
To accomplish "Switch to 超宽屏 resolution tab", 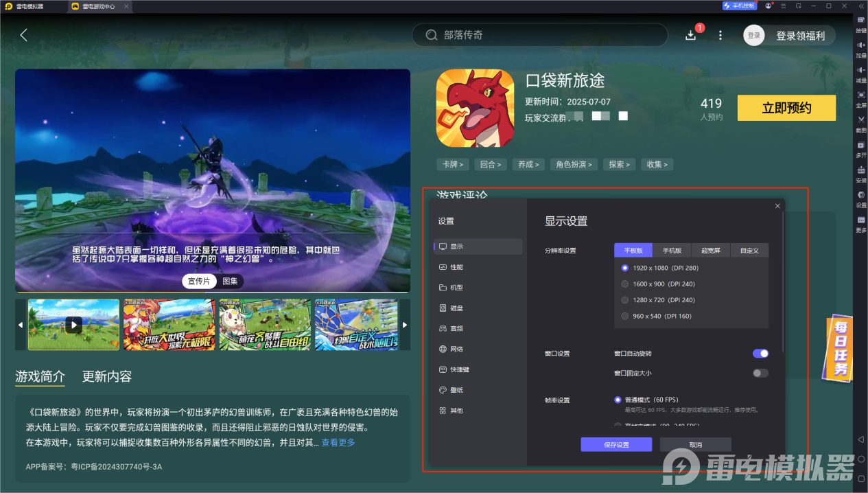I will [711, 251].
